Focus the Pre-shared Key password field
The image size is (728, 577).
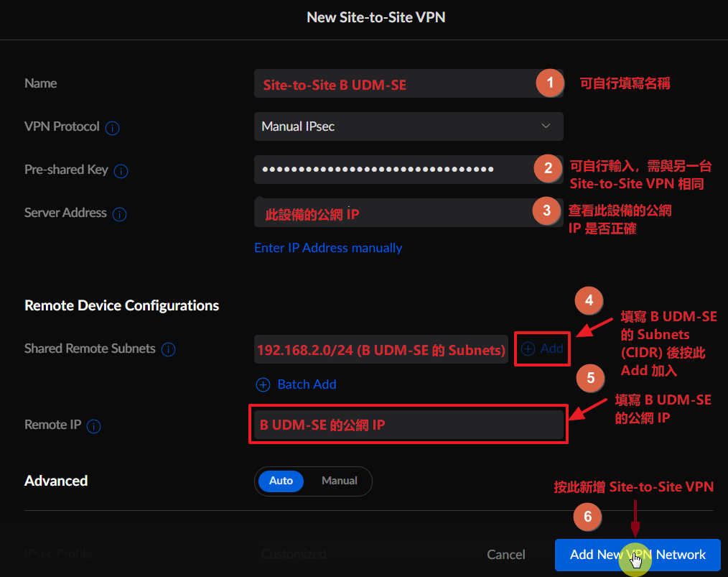point(409,170)
